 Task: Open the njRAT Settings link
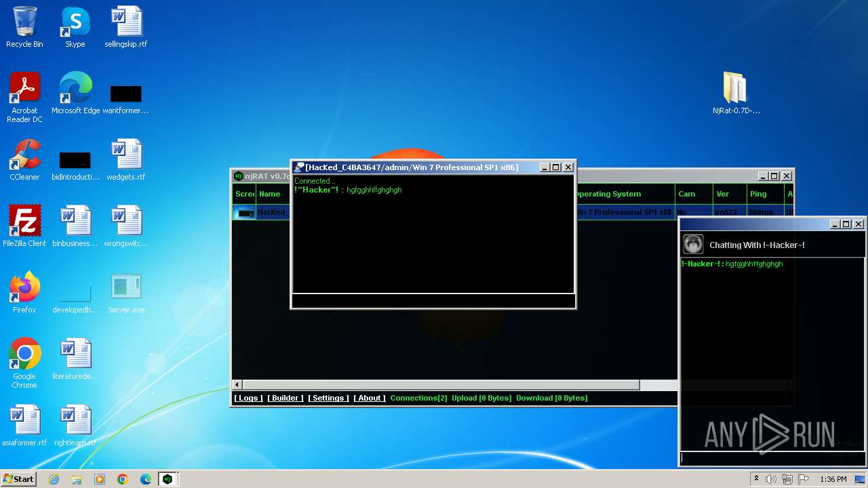(x=328, y=398)
